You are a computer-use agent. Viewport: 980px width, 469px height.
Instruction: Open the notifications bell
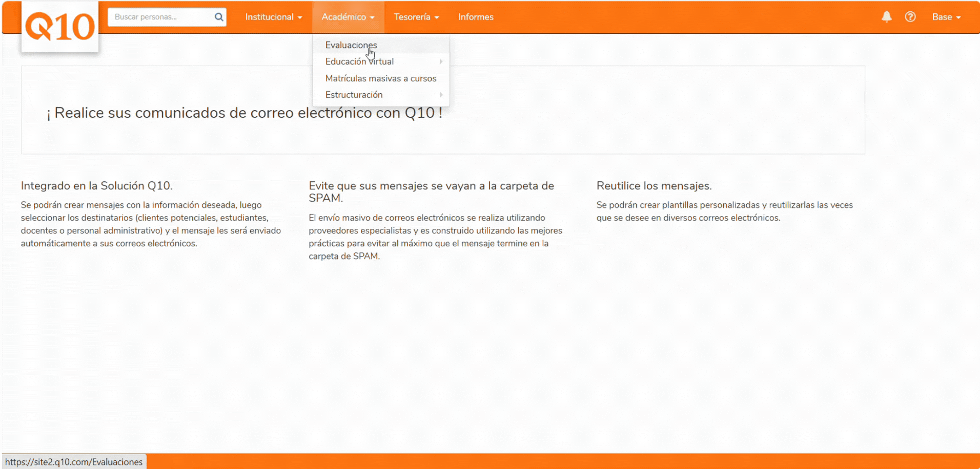[887, 17]
